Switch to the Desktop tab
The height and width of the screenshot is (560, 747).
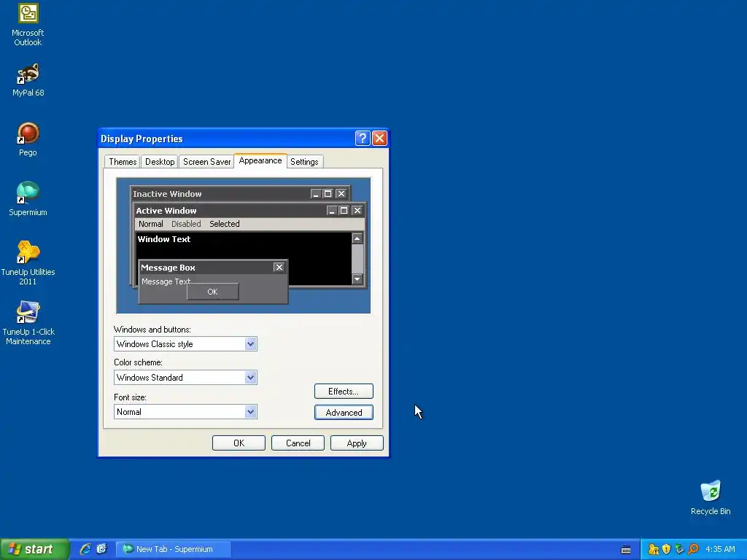160,162
